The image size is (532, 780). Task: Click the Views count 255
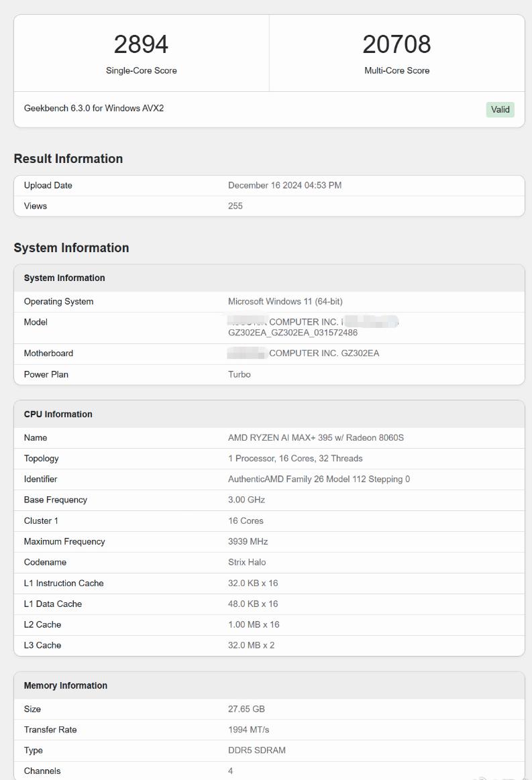(x=235, y=206)
